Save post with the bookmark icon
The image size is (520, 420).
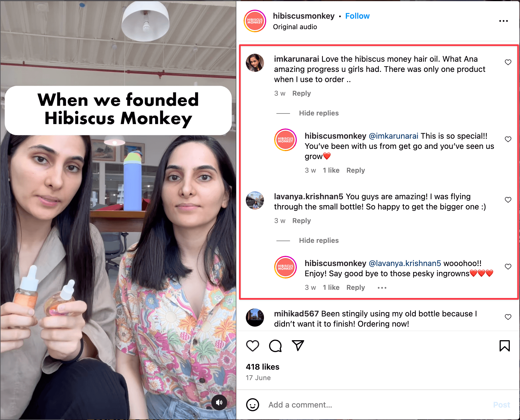[504, 346]
